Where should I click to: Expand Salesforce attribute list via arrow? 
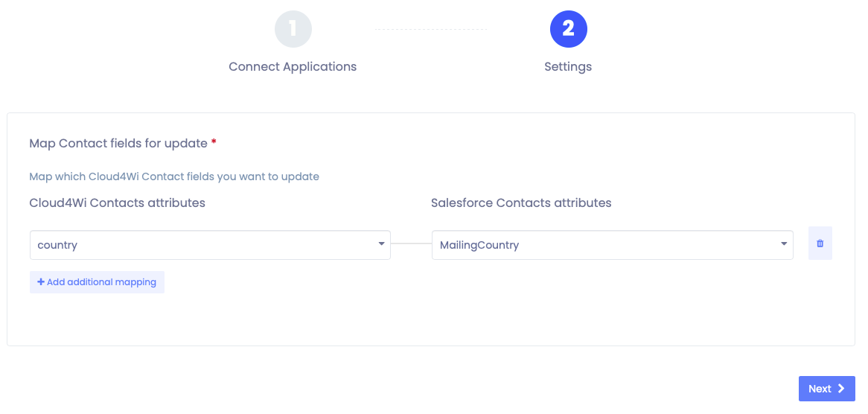click(x=784, y=243)
